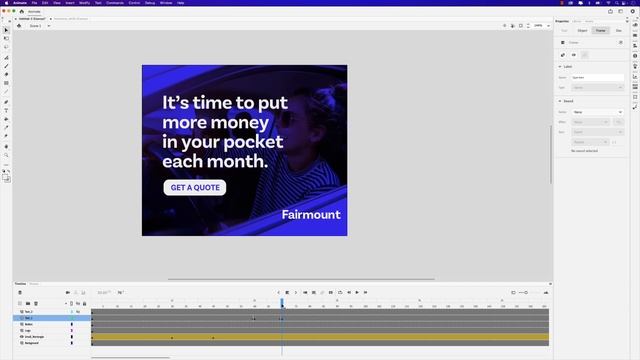This screenshot has width=640, height=360.
Task: Select the Paint Bucket tool
Action: coord(6,119)
